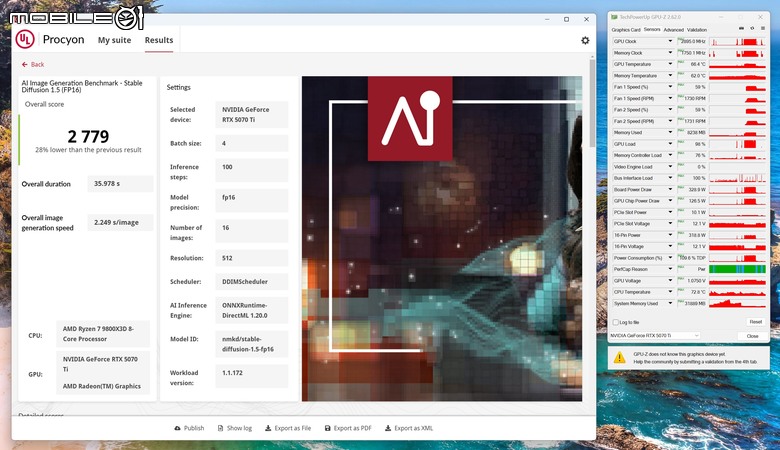Expand the GPU Clock sensor dropdown
Image resolution: width=780 pixels, height=450 pixels.
pyautogui.click(x=670, y=41)
